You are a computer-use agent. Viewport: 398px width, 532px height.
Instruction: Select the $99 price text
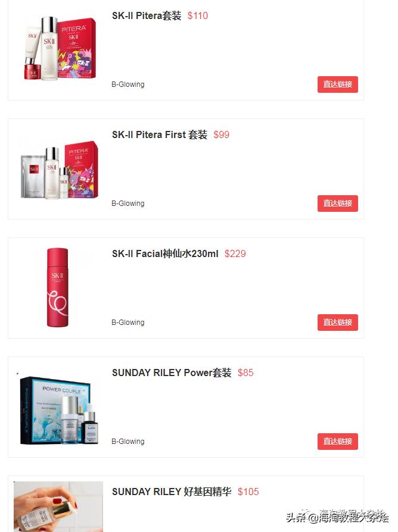coord(222,134)
